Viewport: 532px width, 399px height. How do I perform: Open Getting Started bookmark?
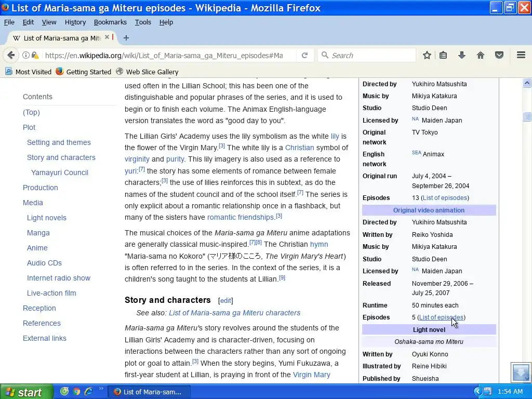[x=84, y=72]
